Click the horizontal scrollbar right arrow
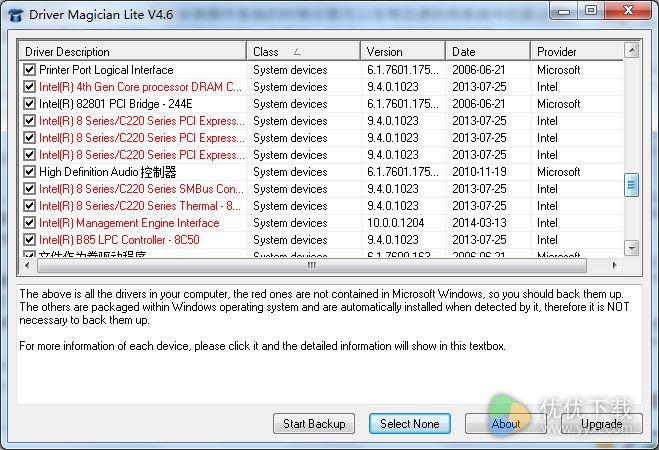Viewport: 659px width, 450px height. pos(614,266)
